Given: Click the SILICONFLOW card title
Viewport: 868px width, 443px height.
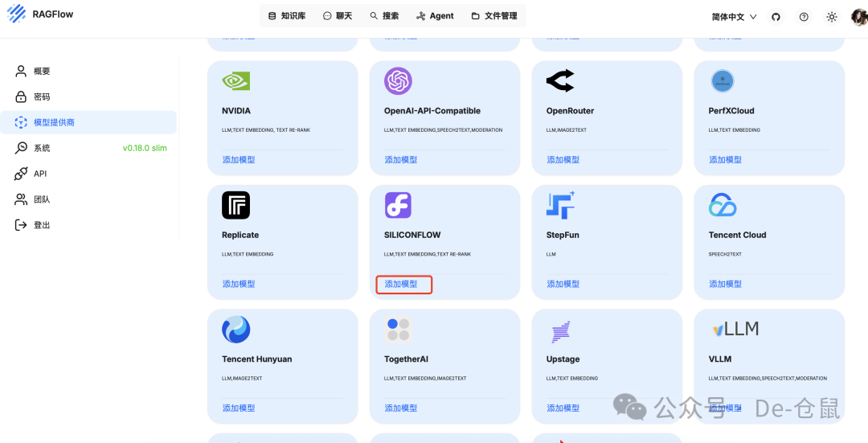Looking at the screenshot, I should tap(412, 235).
